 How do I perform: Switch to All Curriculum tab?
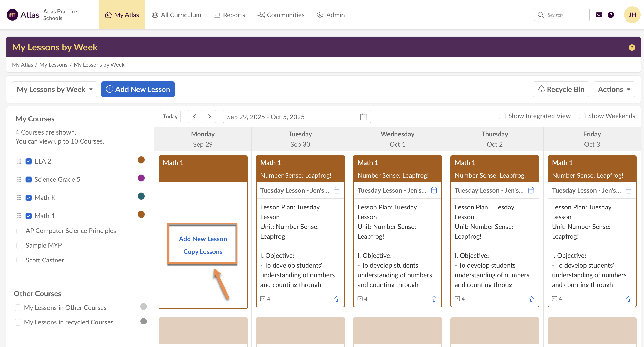coord(176,15)
